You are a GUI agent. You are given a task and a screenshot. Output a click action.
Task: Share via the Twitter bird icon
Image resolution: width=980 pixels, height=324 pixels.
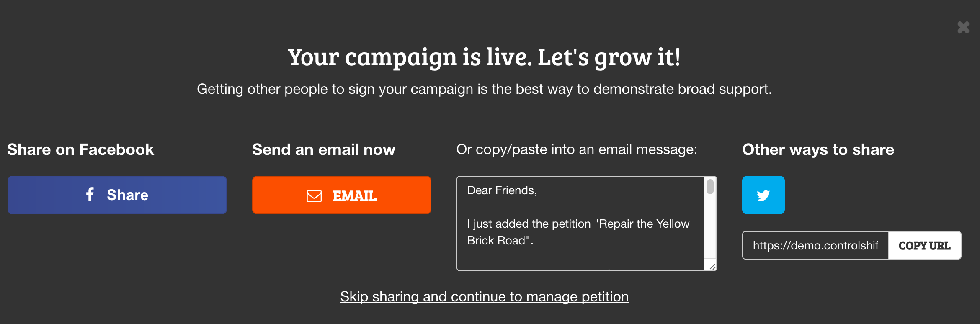tap(763, 195)
